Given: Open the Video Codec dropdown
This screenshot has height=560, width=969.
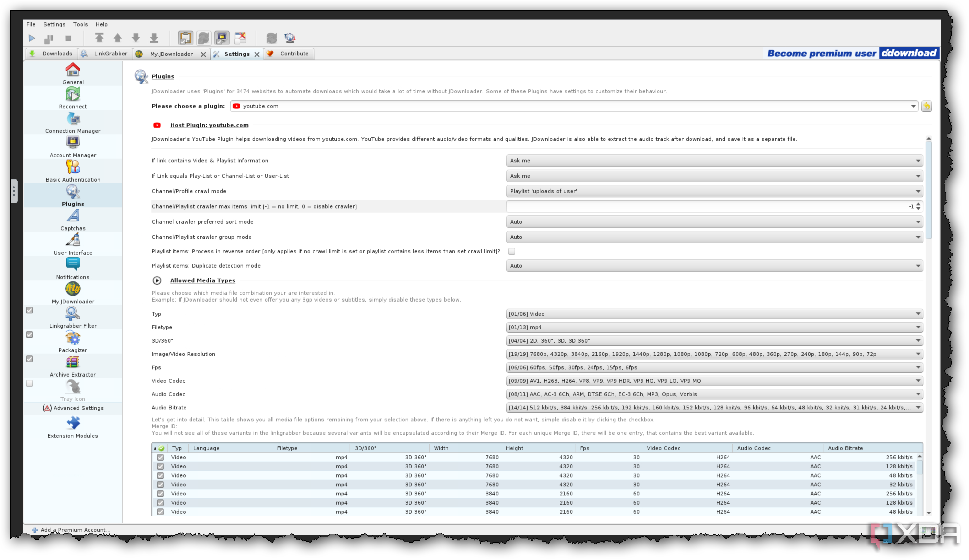Looking at the screenshot, I should 714,381.
